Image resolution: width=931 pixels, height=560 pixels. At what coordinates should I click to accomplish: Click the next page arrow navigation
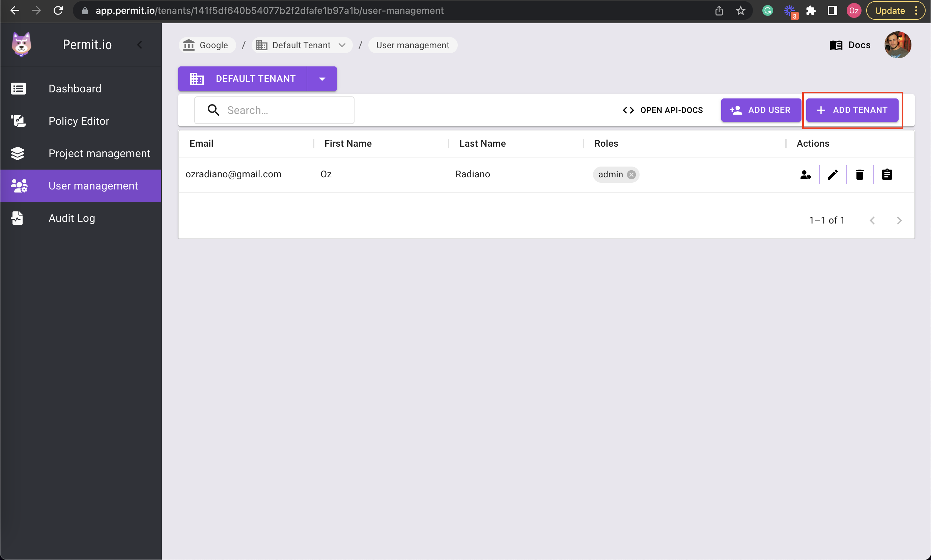(x=899, y=219)
